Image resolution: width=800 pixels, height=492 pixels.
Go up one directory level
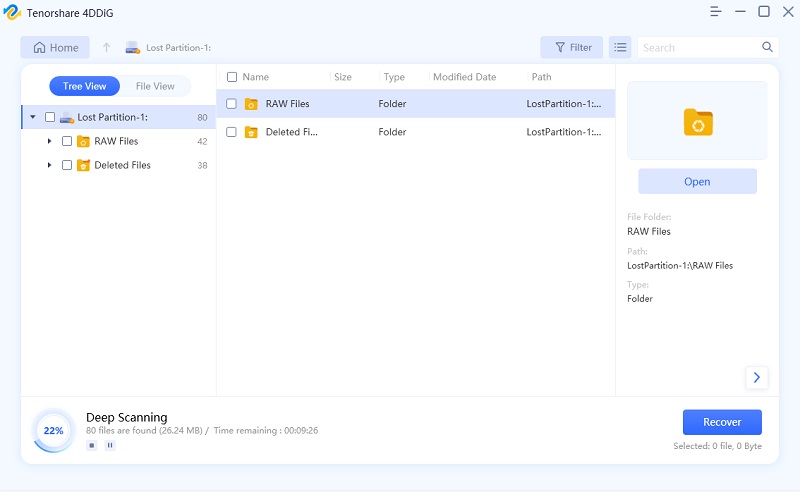click(107, 47)
